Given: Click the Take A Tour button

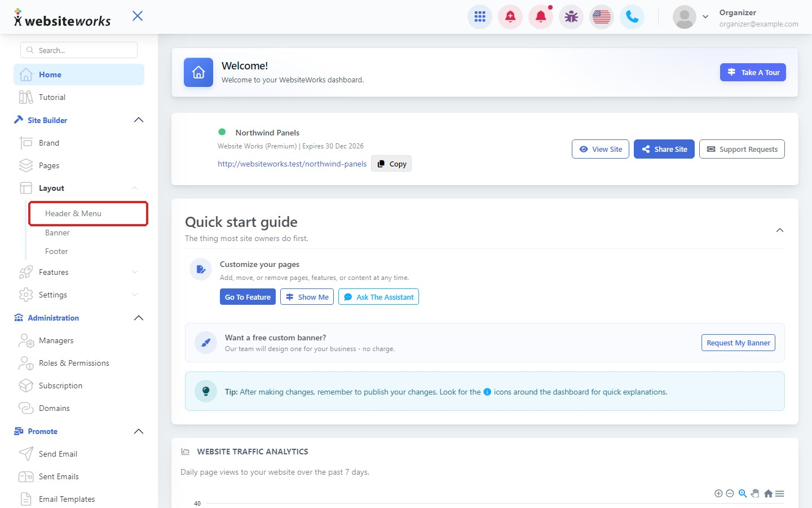Looking at the screenshot, I should pyautogui.click(x=753, y=72).
